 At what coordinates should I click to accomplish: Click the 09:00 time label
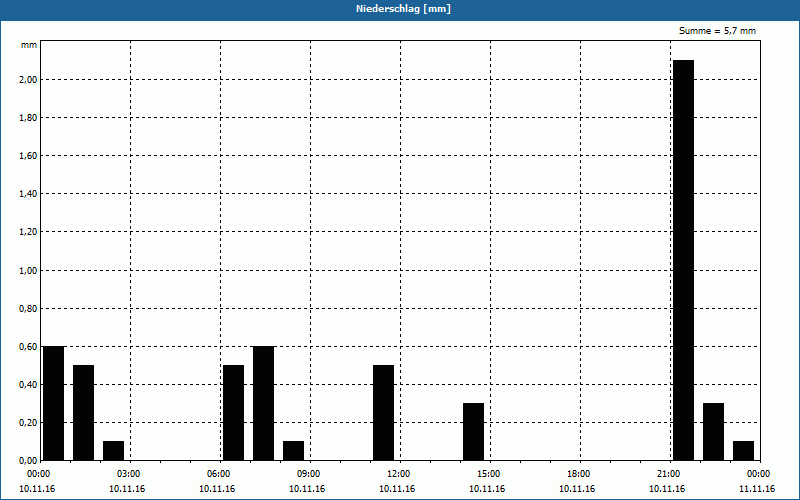click(309, 474)
